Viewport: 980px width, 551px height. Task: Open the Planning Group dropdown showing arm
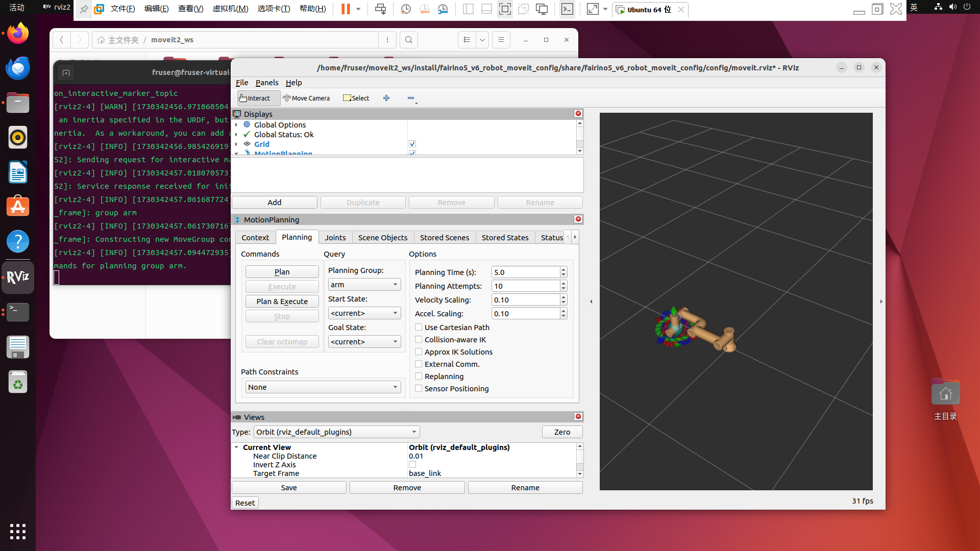tap(364, 285)
